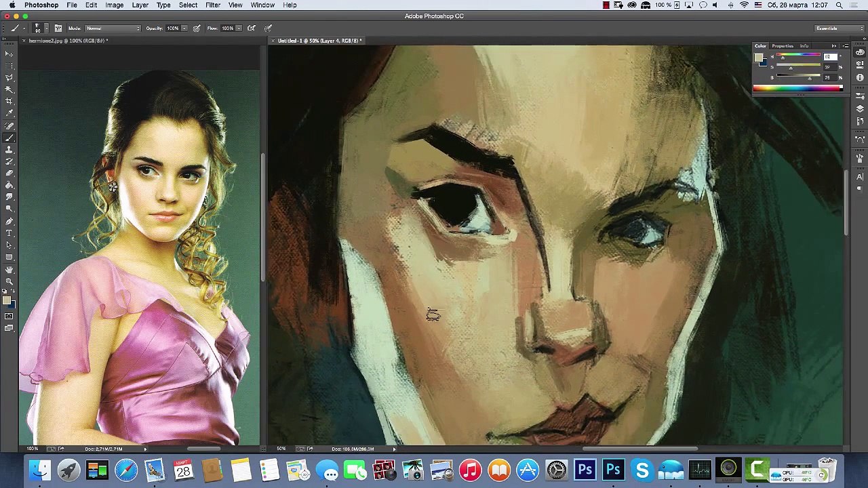This screenshot has height=488, width=868.
Task: Switch to the Untitled-1 document tab
Action: pyautogui.click(x=319, y=41)
